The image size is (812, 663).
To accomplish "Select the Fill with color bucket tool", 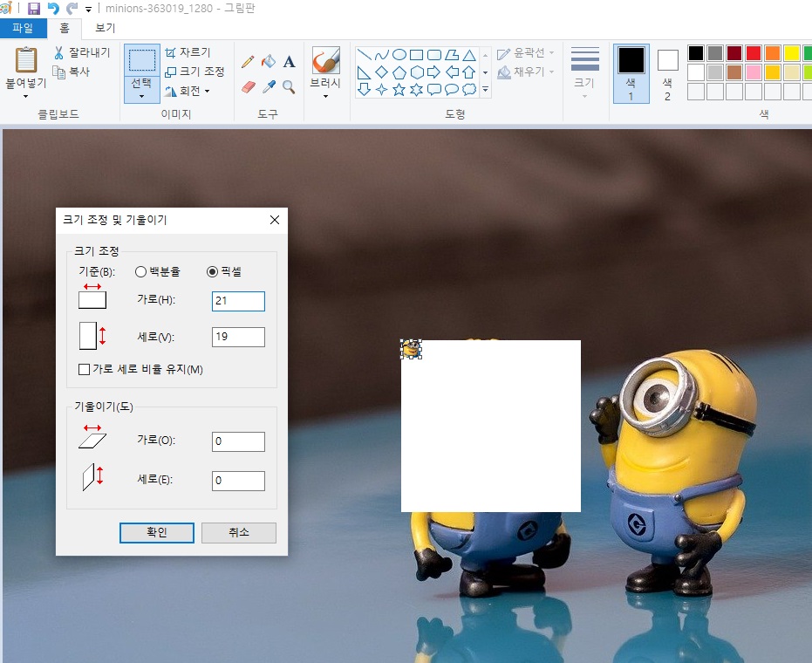I will (269, 62).
